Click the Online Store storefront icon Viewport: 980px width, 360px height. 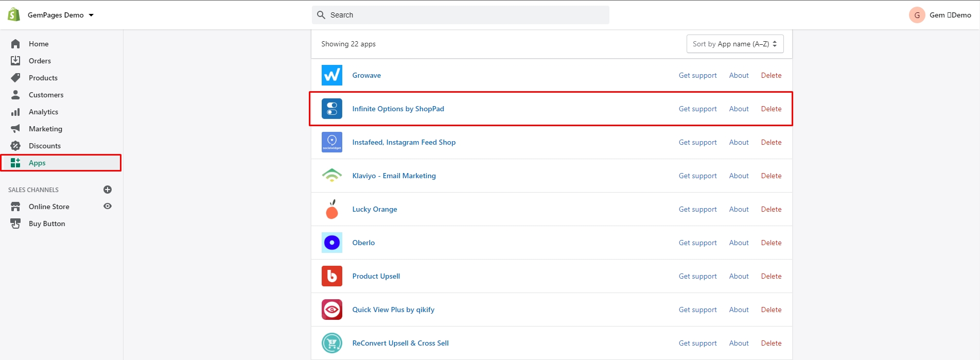[x=15, y=207]
